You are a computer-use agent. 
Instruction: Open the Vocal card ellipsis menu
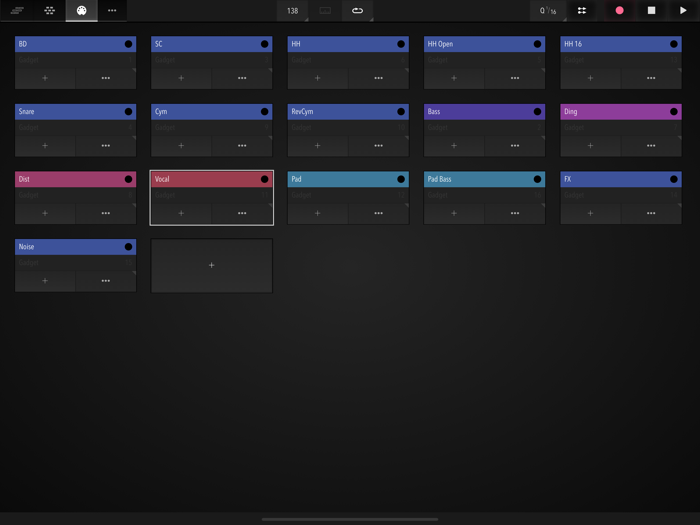tap(242, 213)
